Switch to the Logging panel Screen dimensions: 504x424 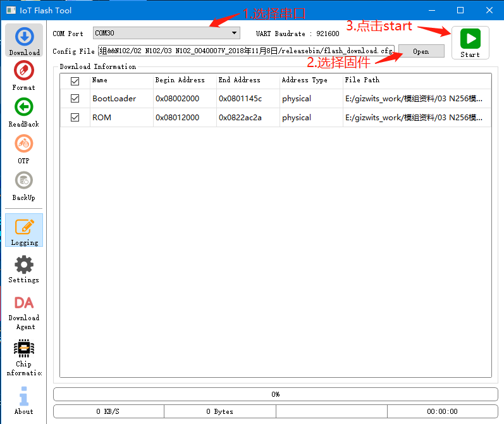click(x=24, y=230)
